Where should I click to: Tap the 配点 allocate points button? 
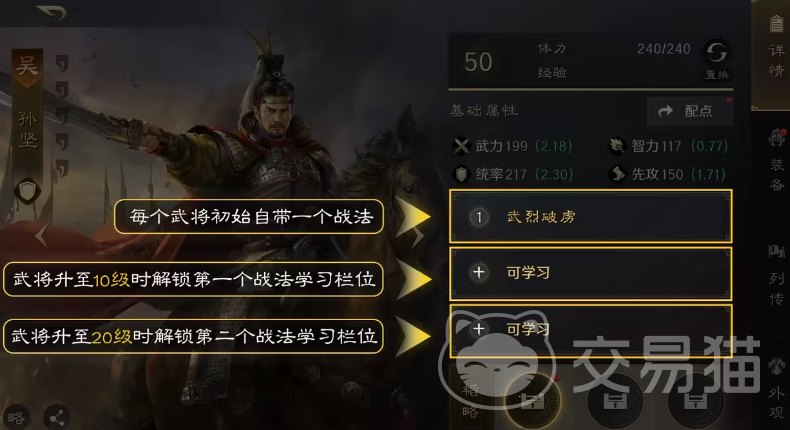click(690, 111)
